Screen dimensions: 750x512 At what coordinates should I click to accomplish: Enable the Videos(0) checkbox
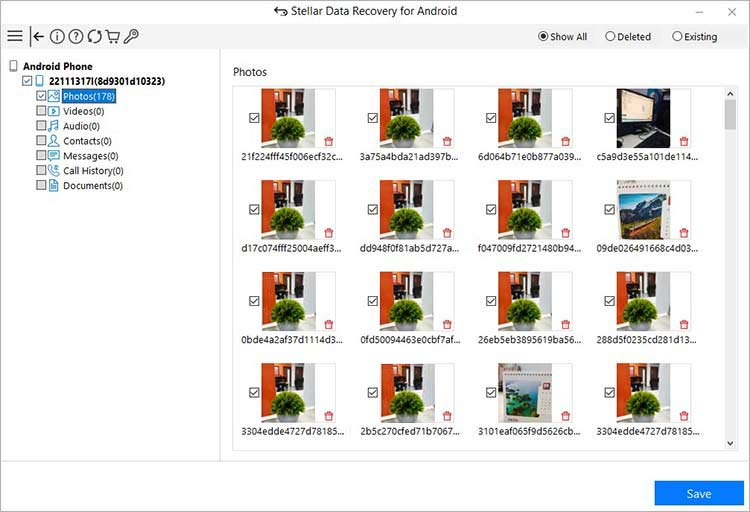point(41,111)
